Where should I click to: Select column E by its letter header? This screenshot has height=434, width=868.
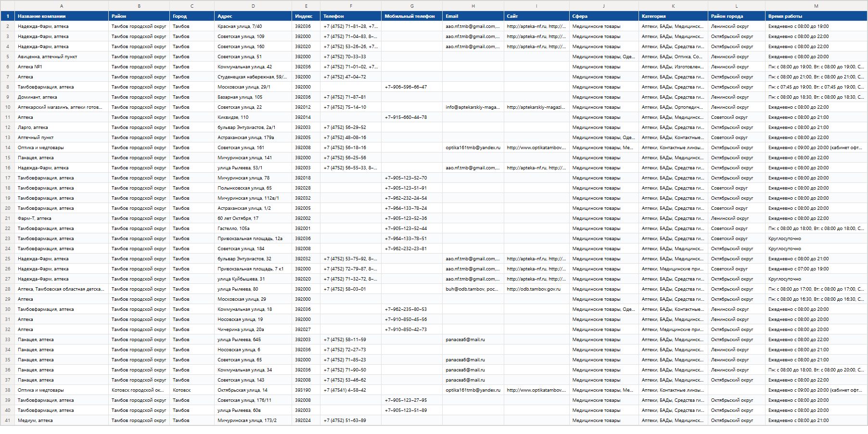(x=306, y=6)
